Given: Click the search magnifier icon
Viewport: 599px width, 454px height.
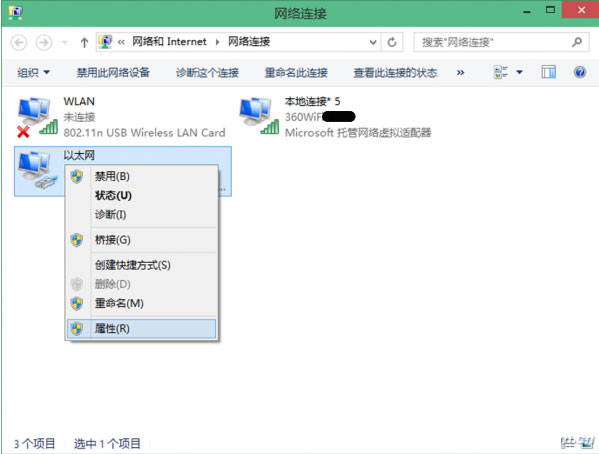Looking at the screenshot, I should (x=577, y=42).
